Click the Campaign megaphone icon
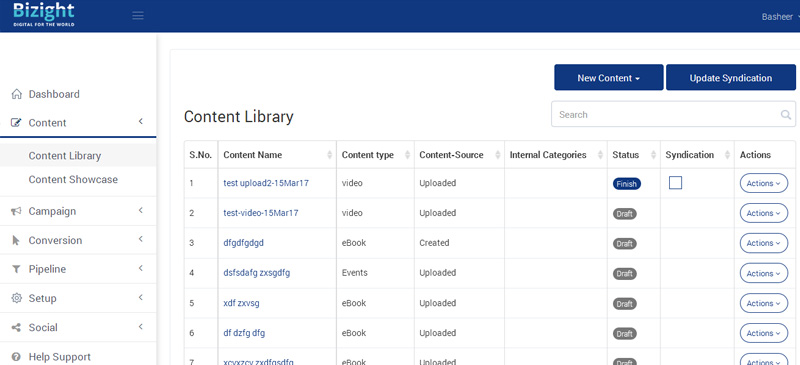The width and height of the screenshot is (800, 365). (16, 211)
